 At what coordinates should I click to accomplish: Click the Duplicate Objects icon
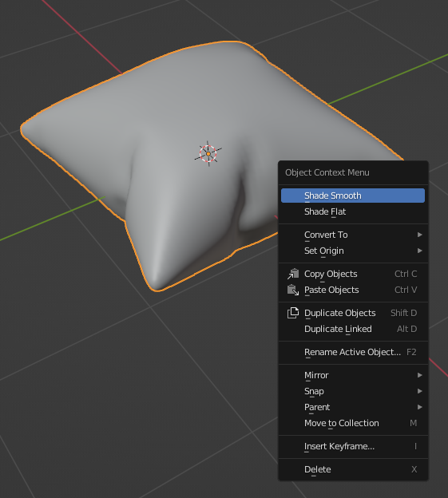click(293, 313)
